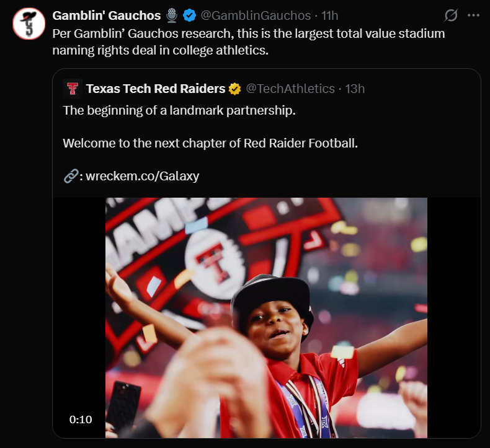Open the quoted tweet's landmark partnership text
490x448 pixels.
(x=179, y=110)
